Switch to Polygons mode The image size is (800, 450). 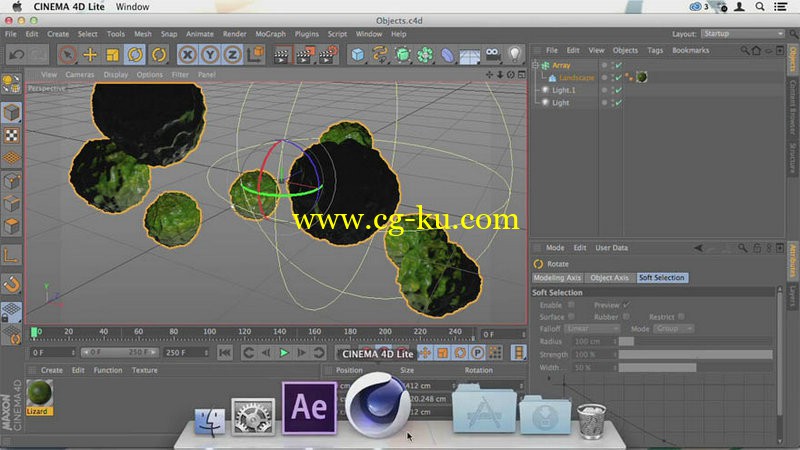tap(11, 226)
